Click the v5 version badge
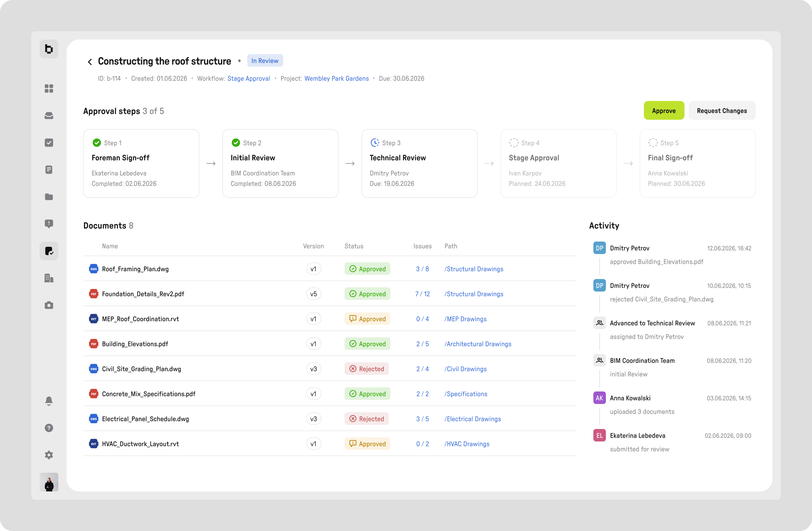Viewport: 812px width, 531px height. click(314, 294)
